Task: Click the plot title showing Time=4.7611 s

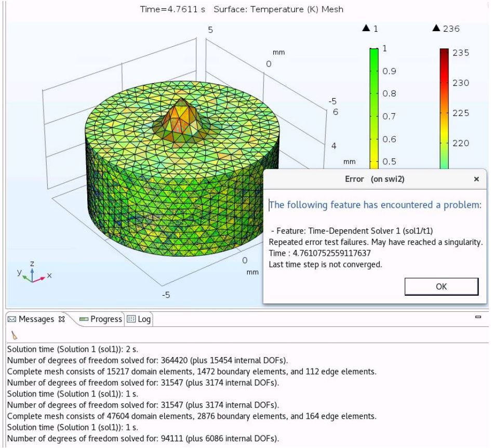Action: pyautogui.click(x=242, y=9)
